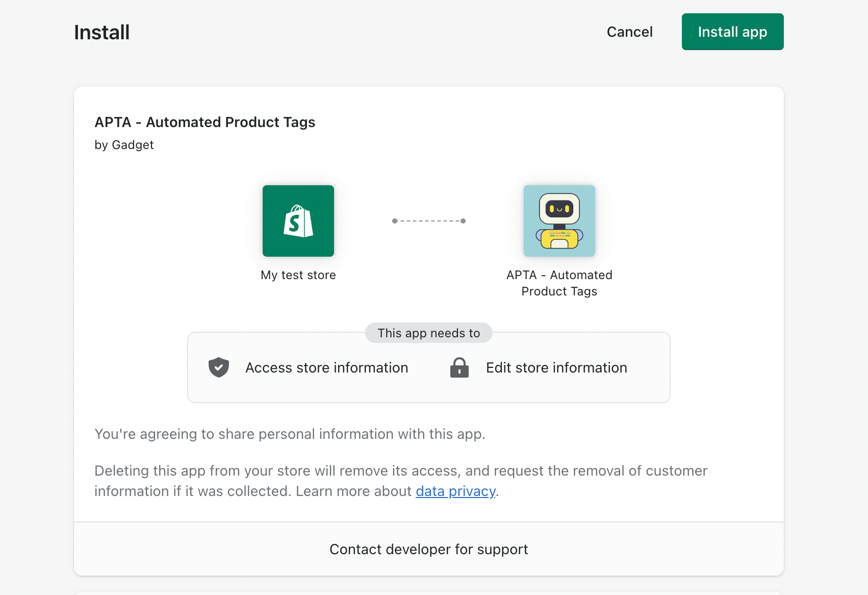Screen dimensions: 868x595
Task: Select Access store information permission
Action: (x=326, y=367)
